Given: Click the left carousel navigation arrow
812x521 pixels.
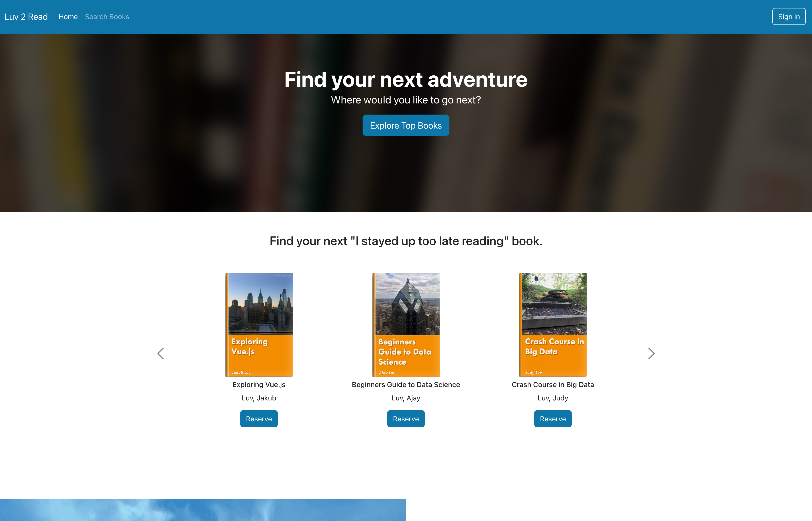Looking at the screenshot, I should pyautogui.click(x=160, y=353).
